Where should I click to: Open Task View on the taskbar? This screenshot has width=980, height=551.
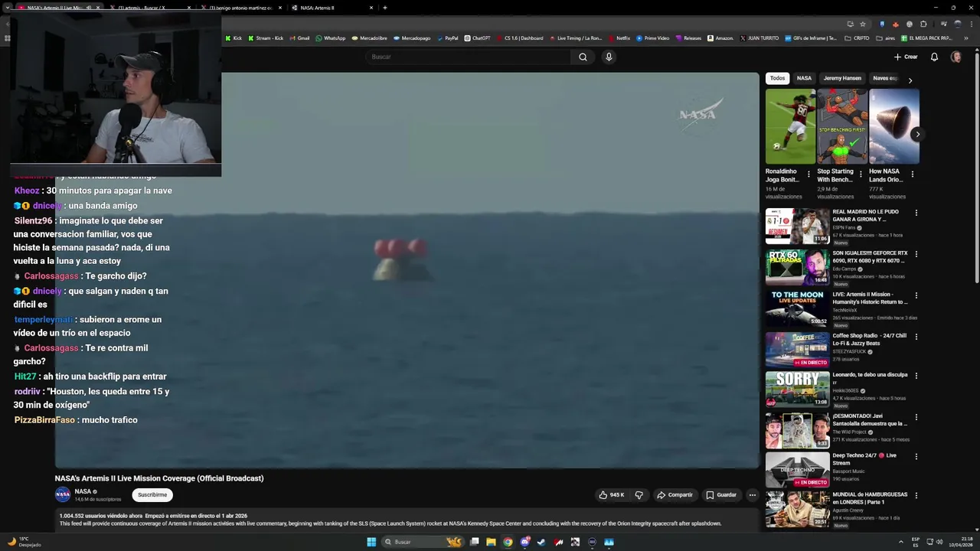[x=475, y=542]
